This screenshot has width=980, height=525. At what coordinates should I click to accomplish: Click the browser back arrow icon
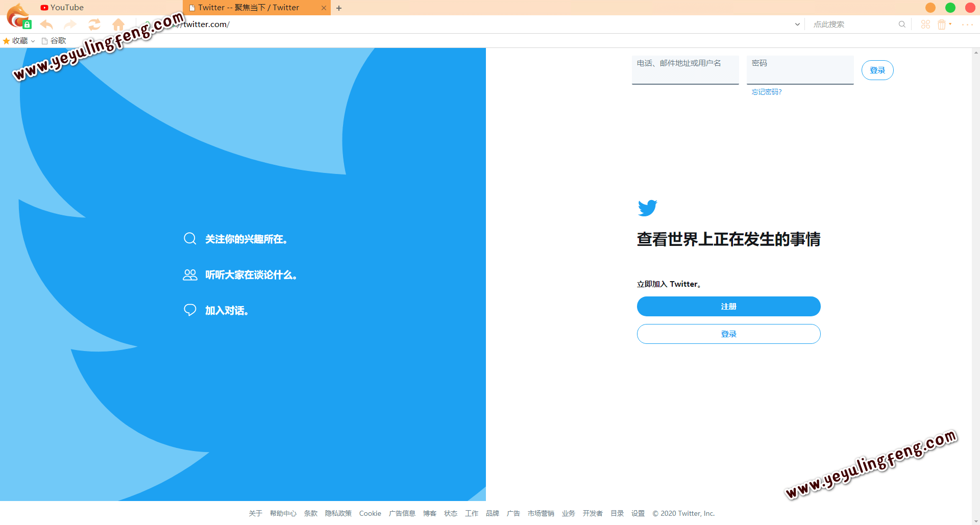click(46, 24)
